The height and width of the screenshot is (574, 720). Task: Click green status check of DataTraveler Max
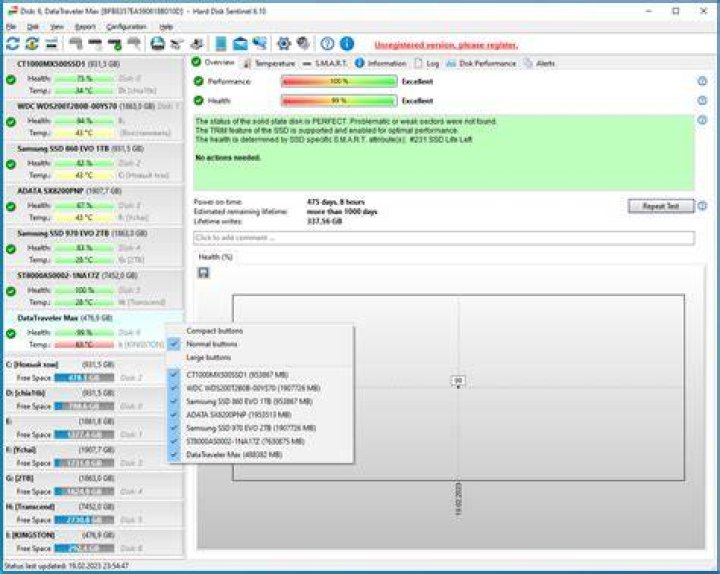(11, 333)
